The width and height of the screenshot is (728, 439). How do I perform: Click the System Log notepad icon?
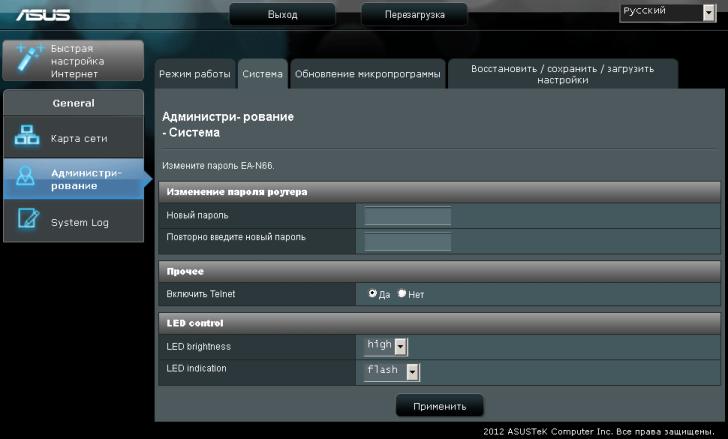[x=27, y=221]
